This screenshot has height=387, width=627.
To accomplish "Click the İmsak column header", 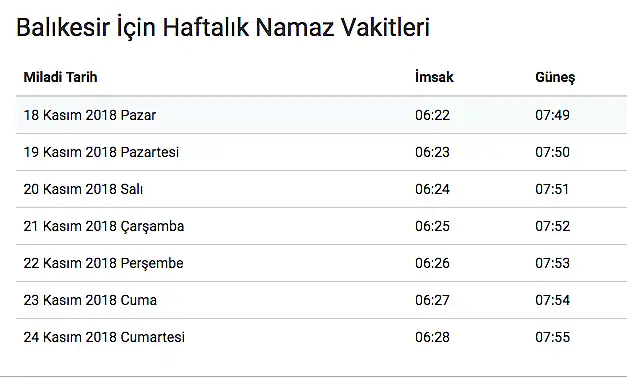I will (x=434, y=77).
